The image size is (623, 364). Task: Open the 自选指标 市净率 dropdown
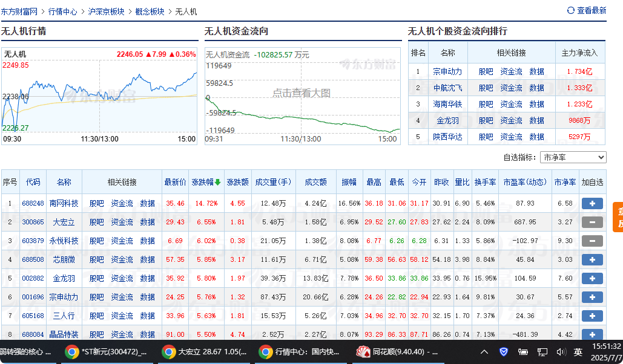click(x=573, y=157)
